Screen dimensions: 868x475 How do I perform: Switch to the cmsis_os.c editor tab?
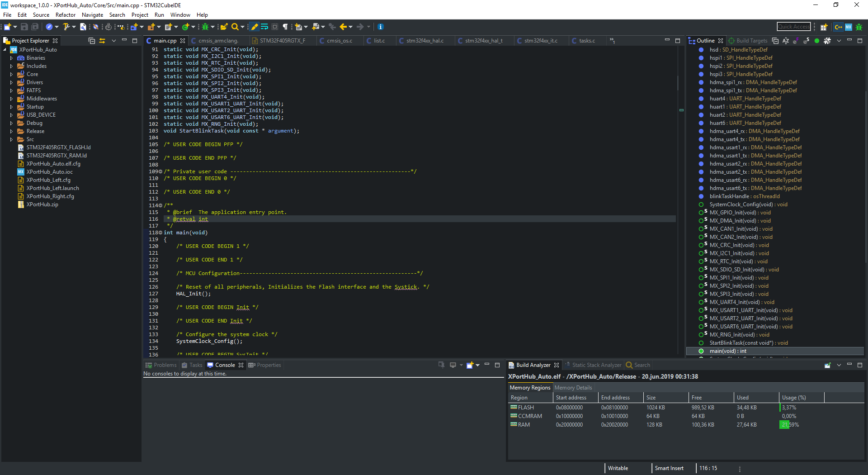coord(340,41)
